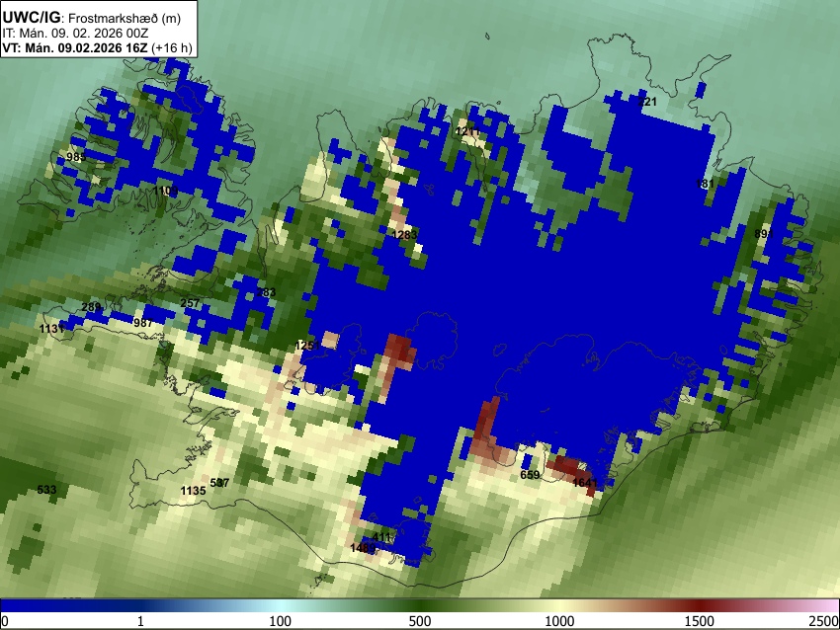This screenshot has height=630, width=840.
Task: Click the map value 1251
Action: click(x=307, y=346)
